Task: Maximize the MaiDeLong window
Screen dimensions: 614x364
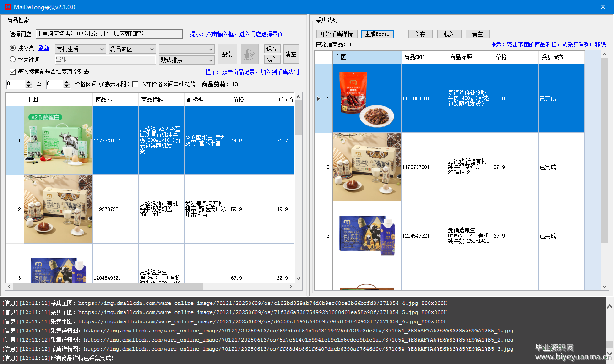Action: [582, 7]
